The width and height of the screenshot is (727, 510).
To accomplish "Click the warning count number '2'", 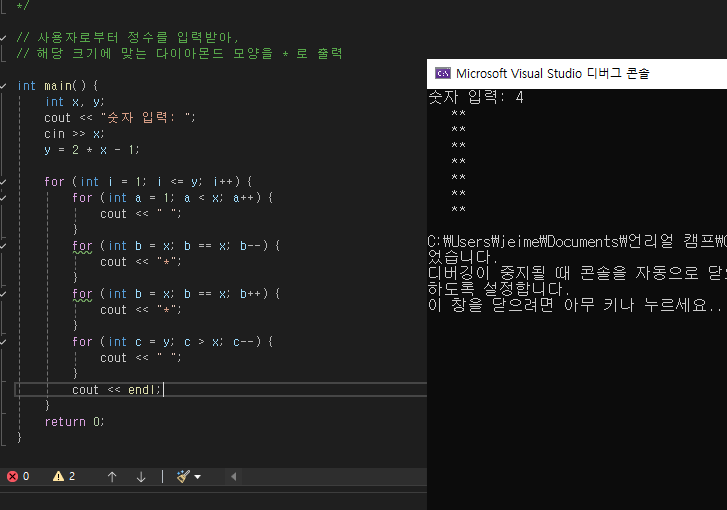I will tap(72, 476).
